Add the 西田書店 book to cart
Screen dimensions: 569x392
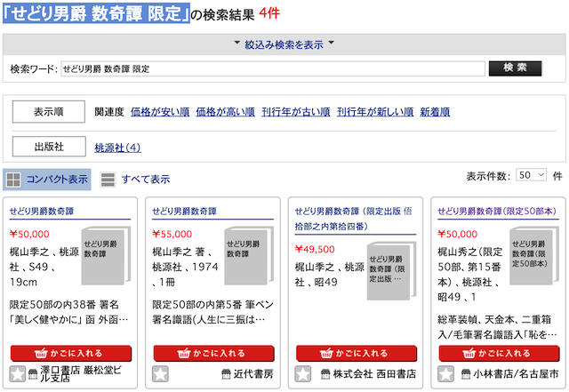[x=357, y=354]
